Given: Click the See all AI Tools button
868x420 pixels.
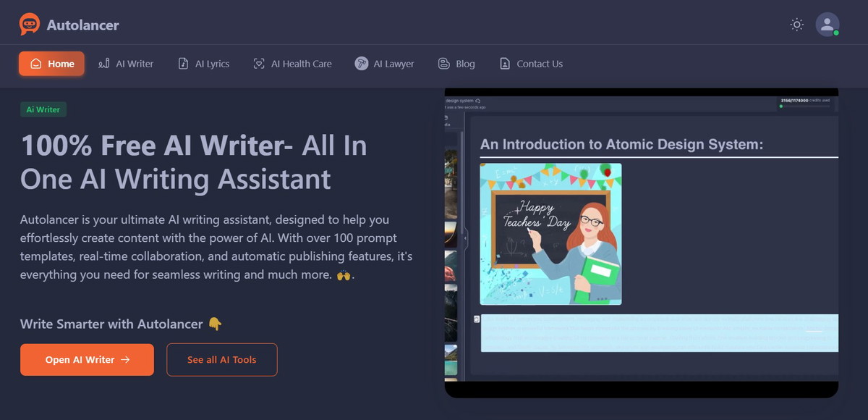Looking at the screenshot, I should (x=221, y=360).
